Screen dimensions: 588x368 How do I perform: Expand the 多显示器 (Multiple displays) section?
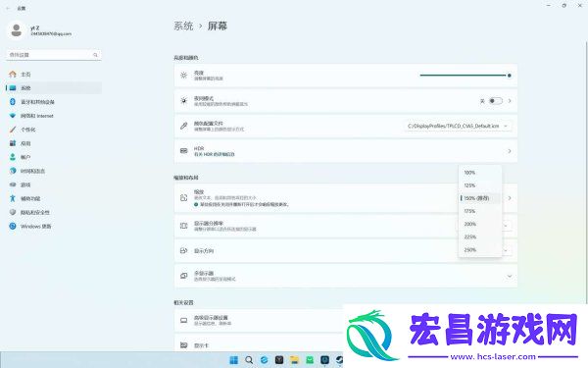point(510,276)
